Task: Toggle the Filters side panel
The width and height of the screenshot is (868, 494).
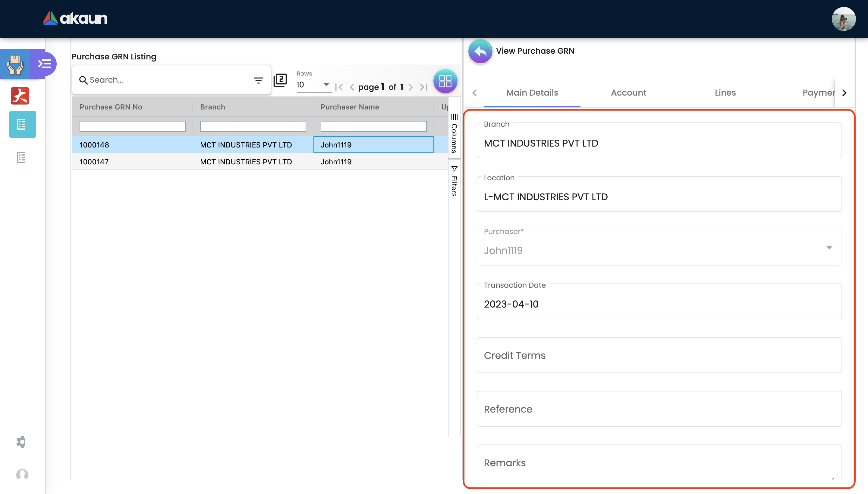Action: (454, 181)
